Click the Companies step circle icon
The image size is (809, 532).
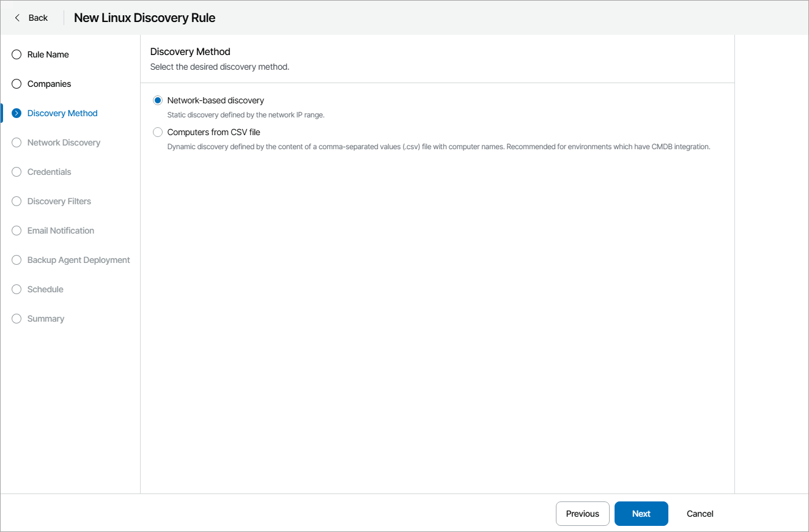tap(16, 84)
